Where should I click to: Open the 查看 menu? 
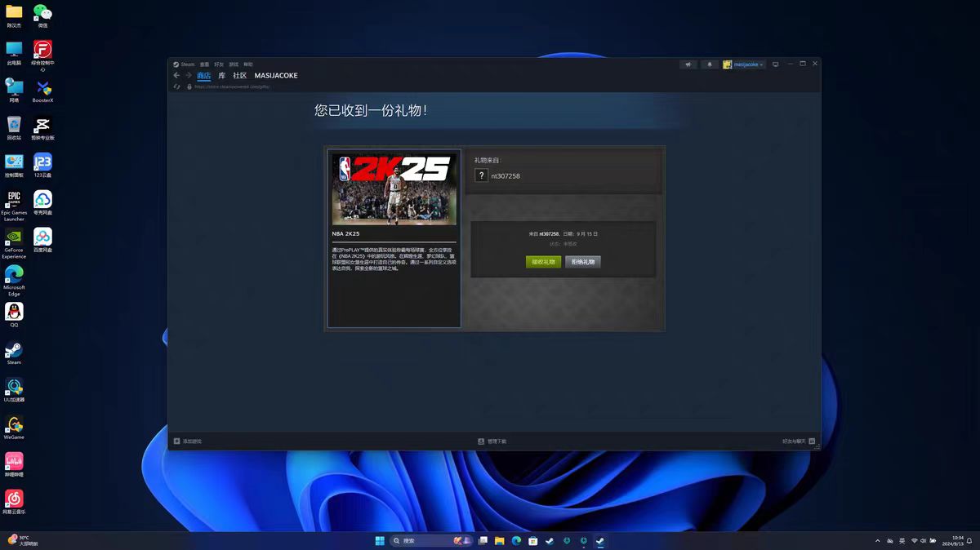point(206,64)
